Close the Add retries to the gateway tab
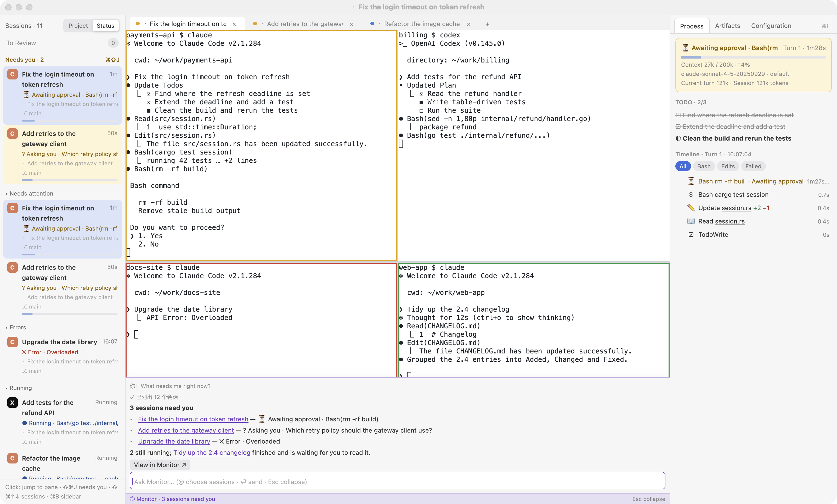Screen dimensions: 837x504 coord(351,24)
